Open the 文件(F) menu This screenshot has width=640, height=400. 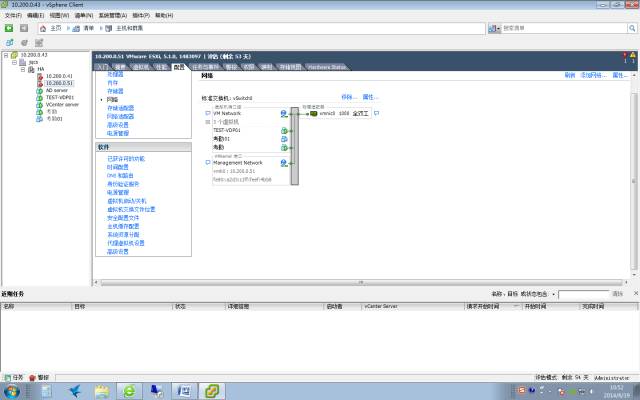(13, 15)
